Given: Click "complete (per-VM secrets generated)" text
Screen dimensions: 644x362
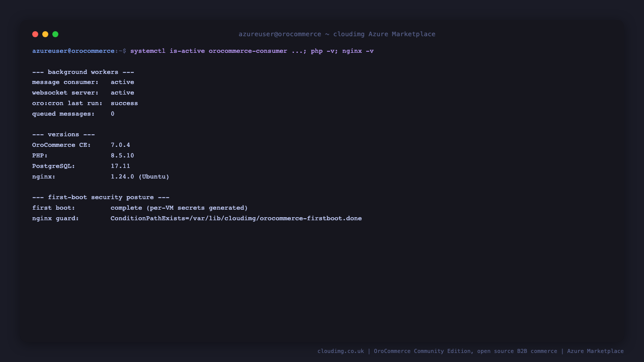Looking at the screenshot, I should pos(179,208).
